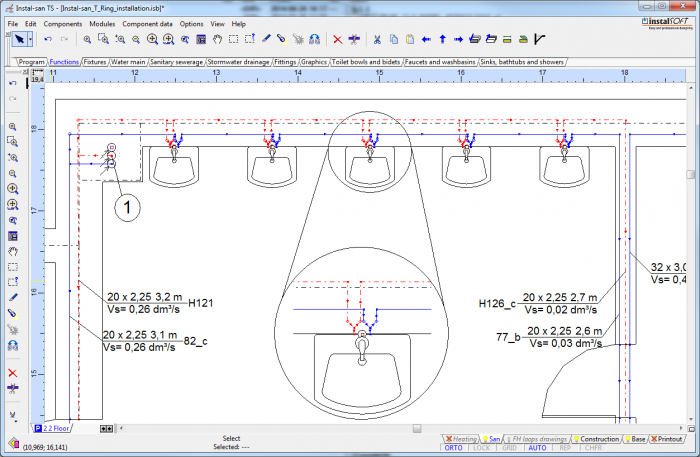The width and height of the screenshot is (700, 457).
Task: Open dropdown arrow beside pointer tool
Action: point(31,39)
